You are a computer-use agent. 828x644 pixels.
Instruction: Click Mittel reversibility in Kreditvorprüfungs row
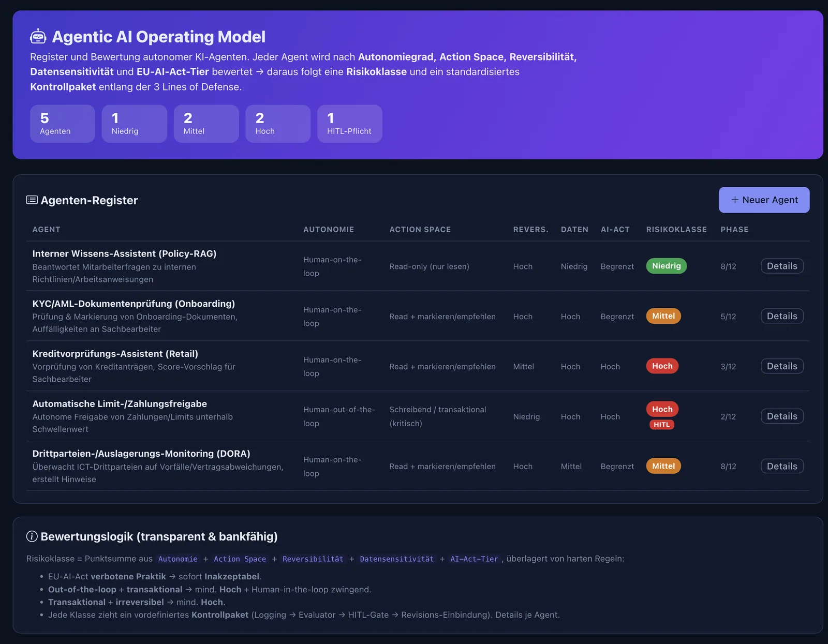click(x=523, y=367)
